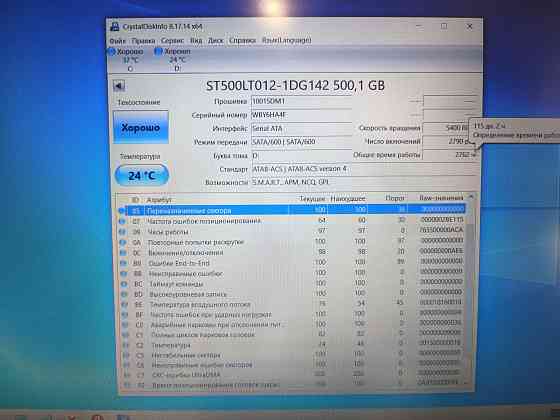Click the Хорошо health status button
The width and height of the screenshot is (560, 420).
[x=141, y=127]
